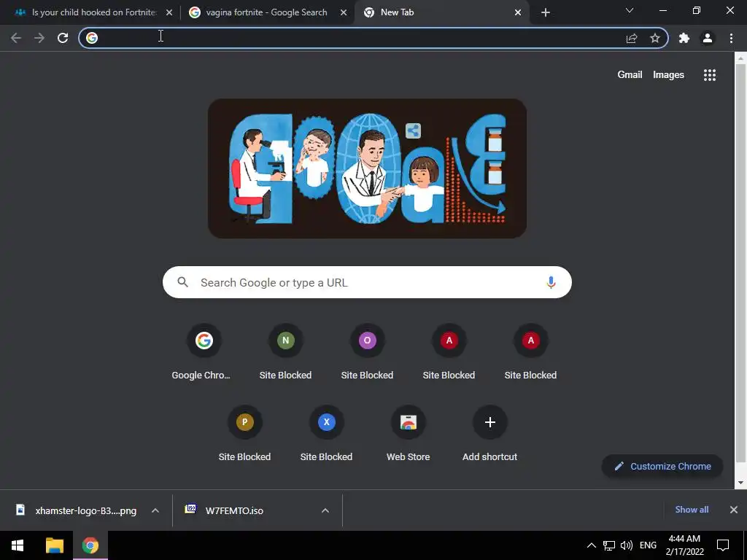The image size is (747, 560).
Task: Open the network icon in system tray
Action: [x=609, y=545]
